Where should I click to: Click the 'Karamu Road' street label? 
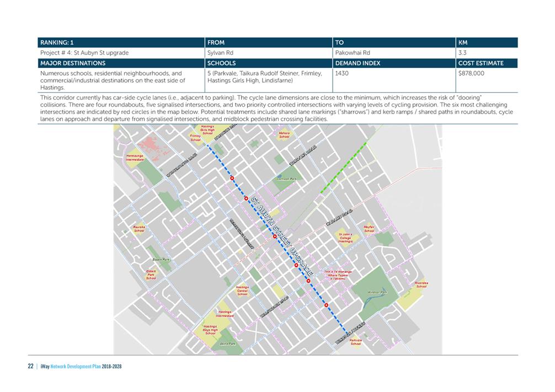[339, 217]
